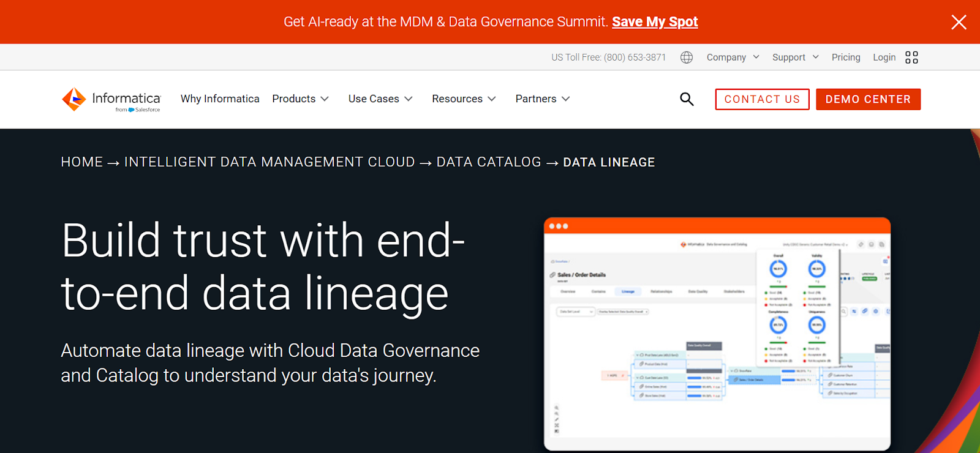Open DATA CATALOG breadcrumb
This screenshot has height=453, width=980.
(489, 162)
